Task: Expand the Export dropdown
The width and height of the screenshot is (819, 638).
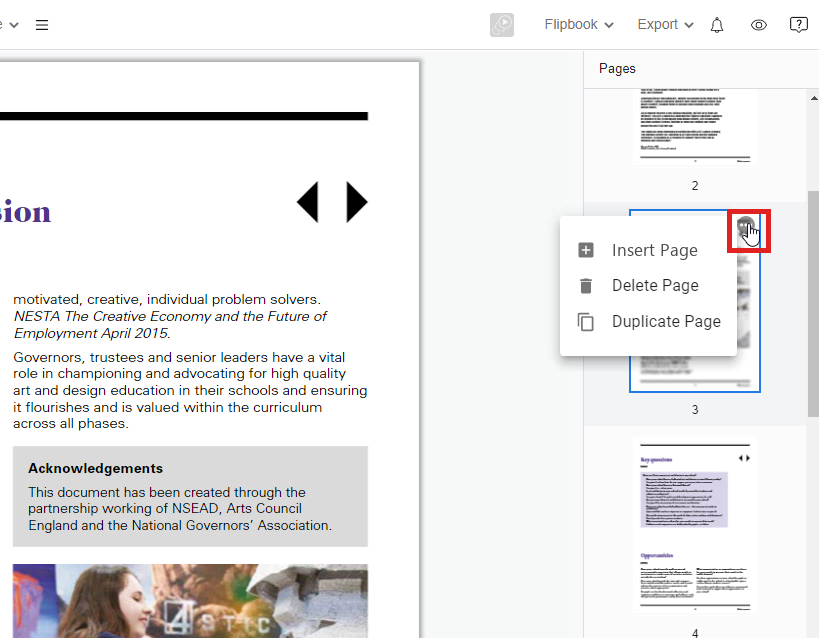Action: (x=665, y=25)
